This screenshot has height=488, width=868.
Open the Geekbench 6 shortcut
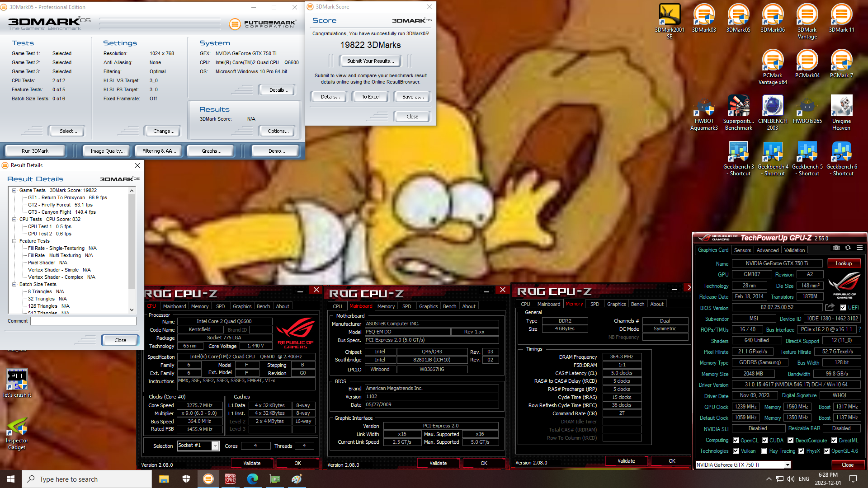[x=841, y=159]
